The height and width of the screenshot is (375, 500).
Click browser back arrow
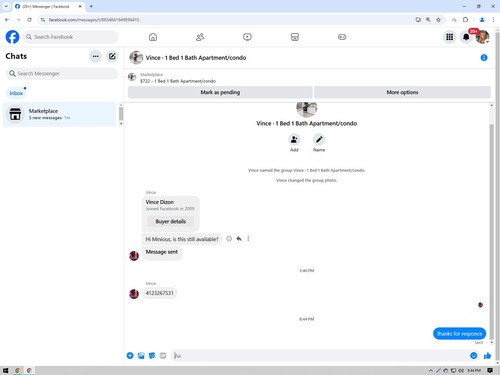(x=7, y=20)
